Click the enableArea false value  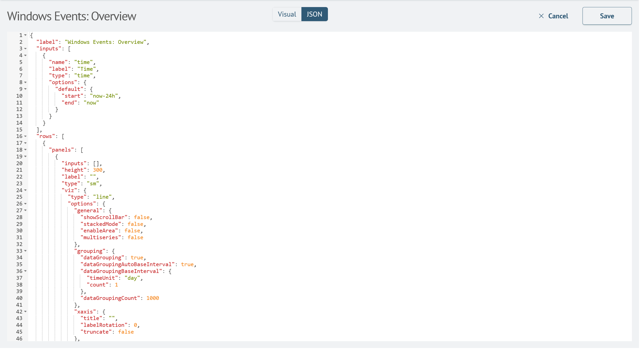tap(132, 231)
